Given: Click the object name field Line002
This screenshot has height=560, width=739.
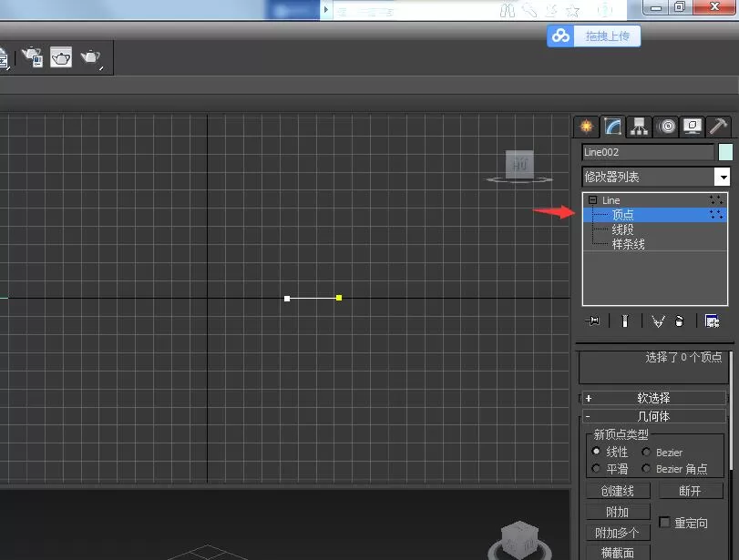Looking at the screenshot, I should (648, 152).
